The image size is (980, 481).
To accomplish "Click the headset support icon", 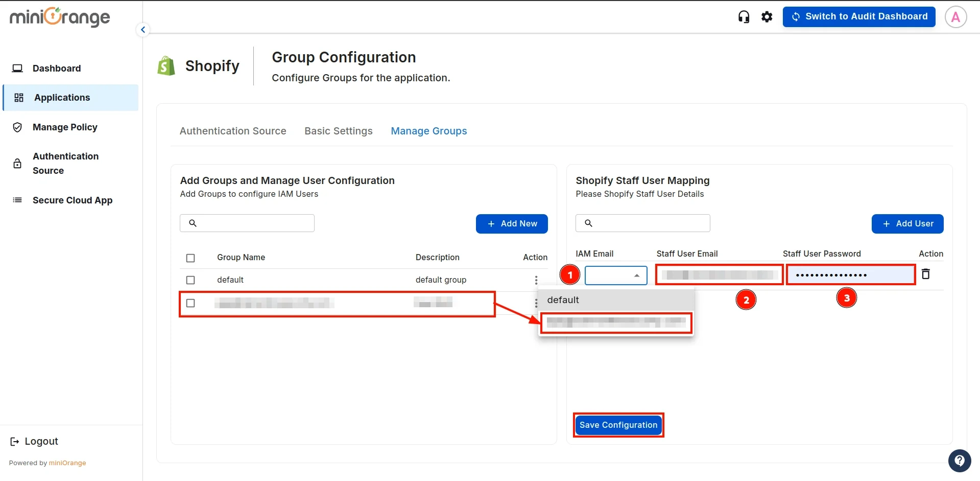I will coord(744,16).
